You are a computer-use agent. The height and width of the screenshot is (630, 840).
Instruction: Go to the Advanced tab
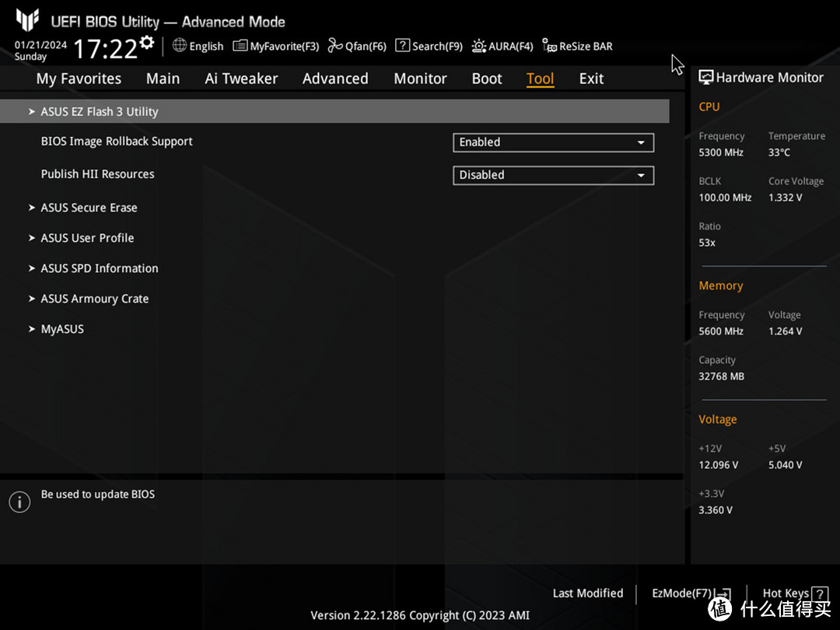coord(335,79)
